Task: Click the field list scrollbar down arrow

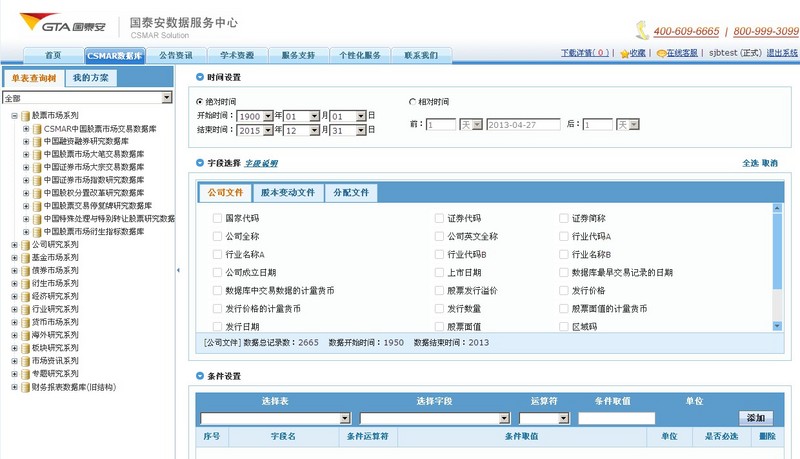Action: 777,326
